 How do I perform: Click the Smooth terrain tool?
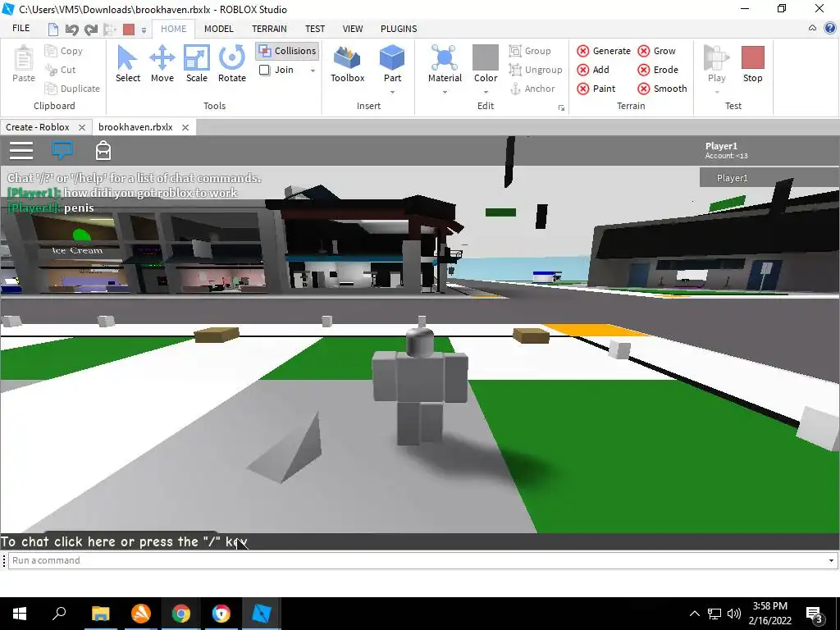pos(662,89)
